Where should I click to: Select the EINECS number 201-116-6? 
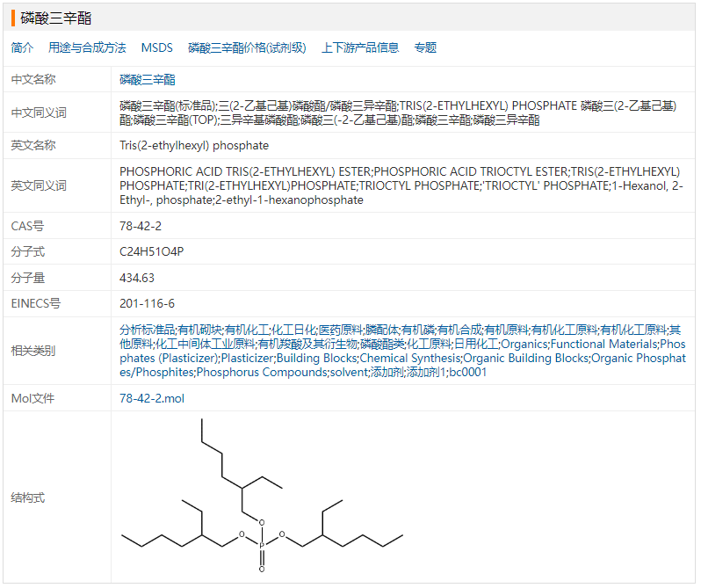(147, 303)
